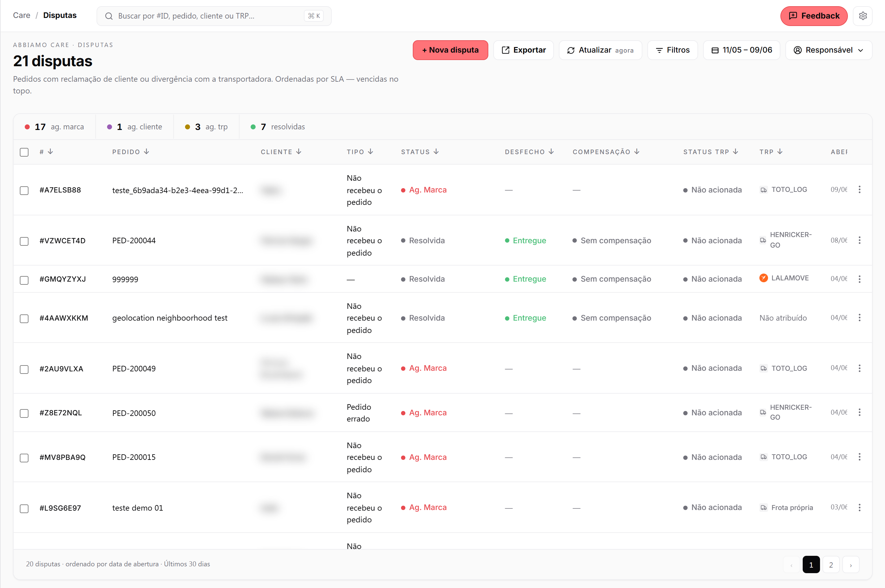Screen dimensions: 885x588
Task: Click the Exportar button
Action: (x=523, y=50)
